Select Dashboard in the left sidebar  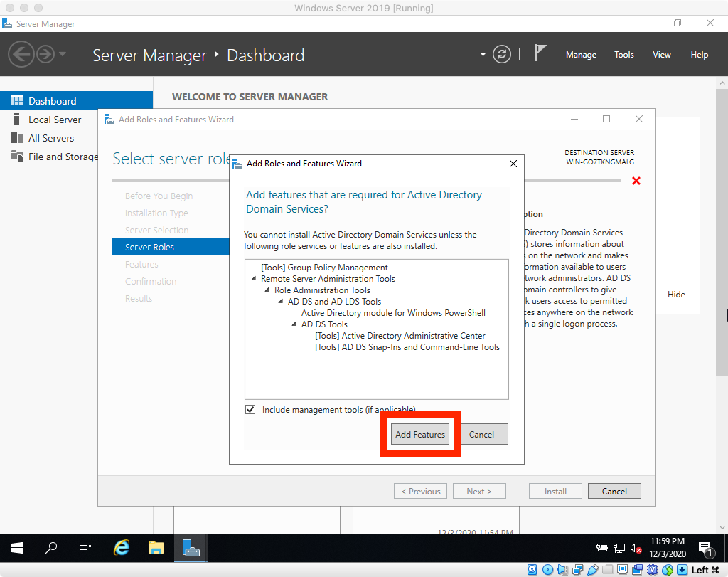[76, 101]
